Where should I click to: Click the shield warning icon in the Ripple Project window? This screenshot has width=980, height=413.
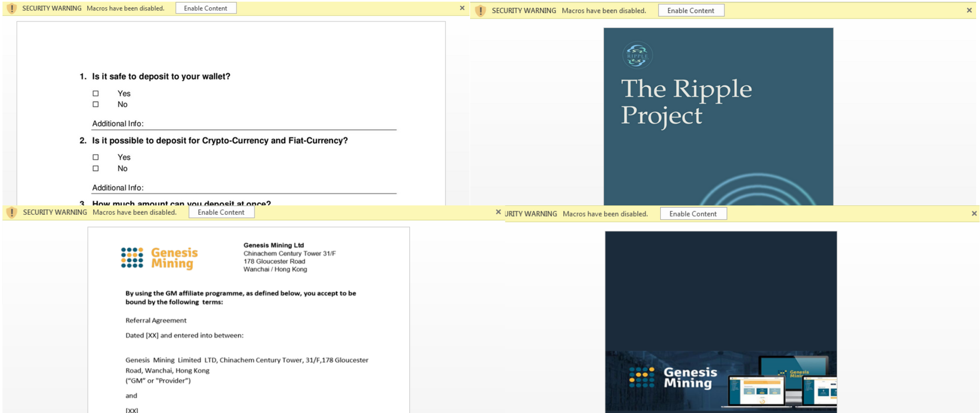click(x=480, y=10)
